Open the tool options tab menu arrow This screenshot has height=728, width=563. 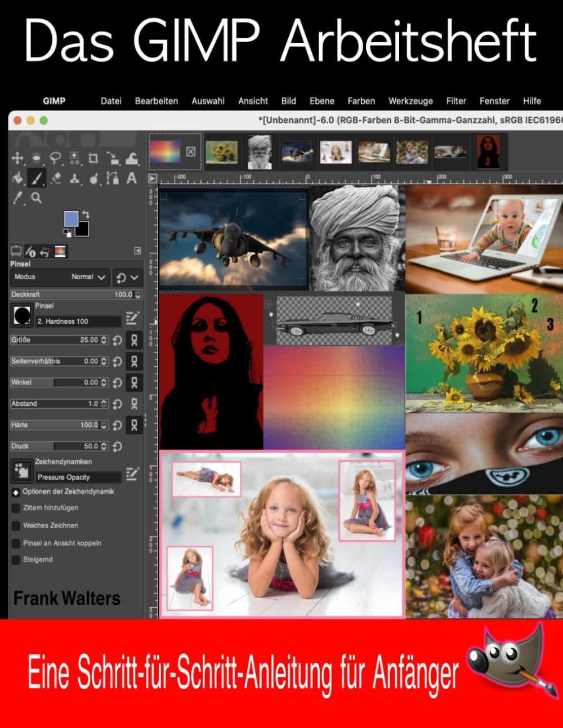coord(137,251)
